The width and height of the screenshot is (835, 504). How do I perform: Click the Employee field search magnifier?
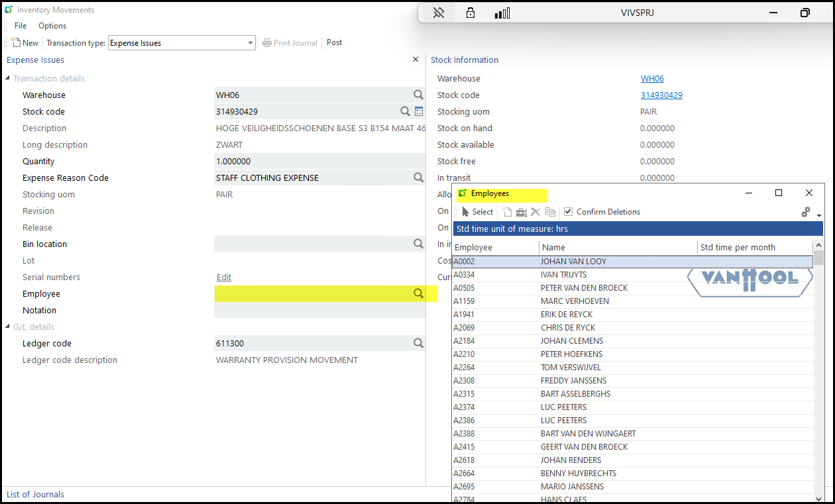[x=418, y=293]
